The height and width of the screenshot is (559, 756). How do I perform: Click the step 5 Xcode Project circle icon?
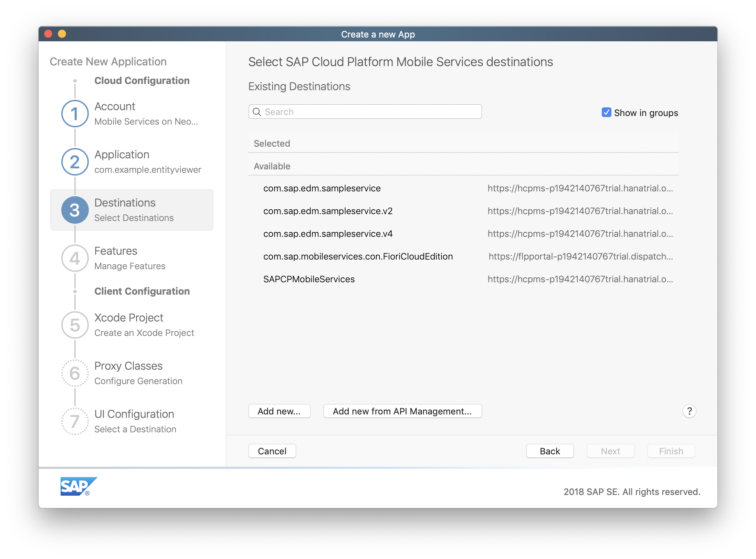[x=75, y=325]
